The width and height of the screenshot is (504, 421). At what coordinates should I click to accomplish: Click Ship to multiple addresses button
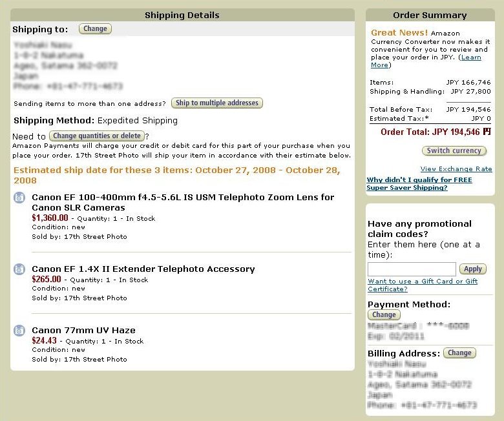[217, 103]
